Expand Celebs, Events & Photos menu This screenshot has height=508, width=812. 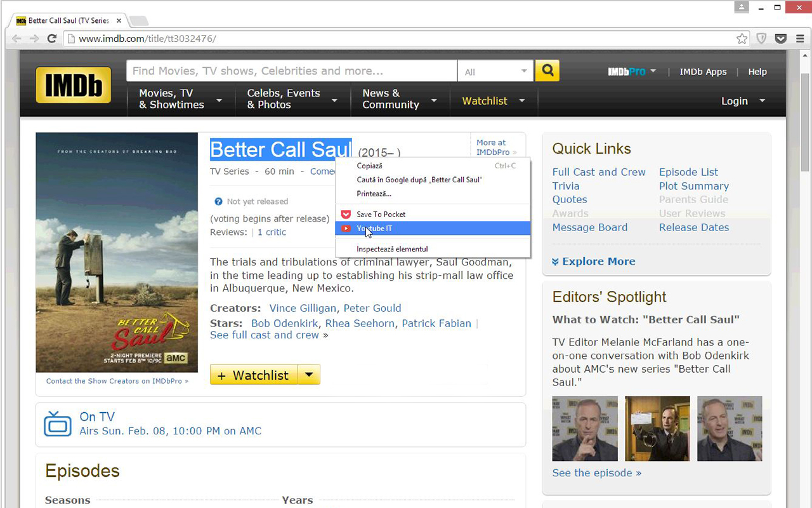(x=292, y=99)
